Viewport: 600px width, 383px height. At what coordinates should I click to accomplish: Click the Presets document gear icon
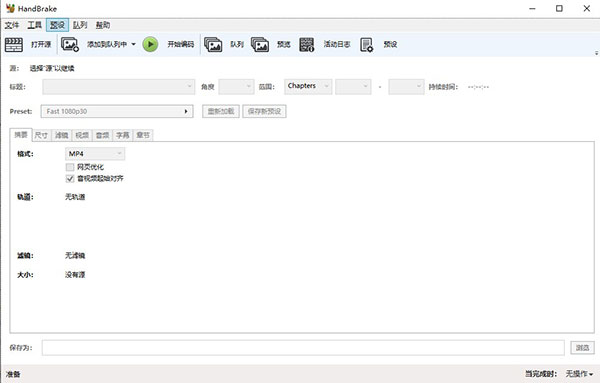click(x=367, y=44)
